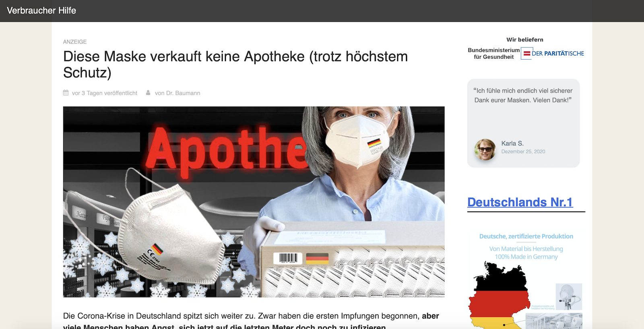The image size is (644, 329).
Task: Click the ANZEIGE label above headline
Action: pos(75,42)
